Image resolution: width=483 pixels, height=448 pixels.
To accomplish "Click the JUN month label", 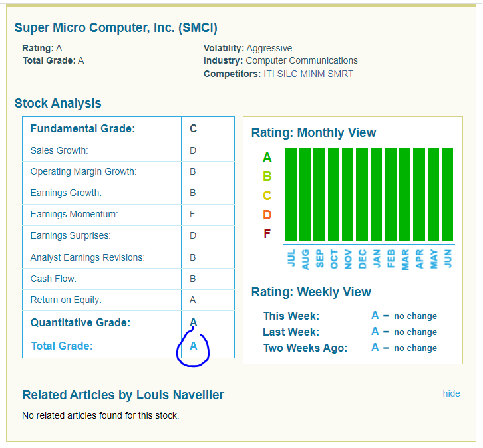I will pos(448,258).
